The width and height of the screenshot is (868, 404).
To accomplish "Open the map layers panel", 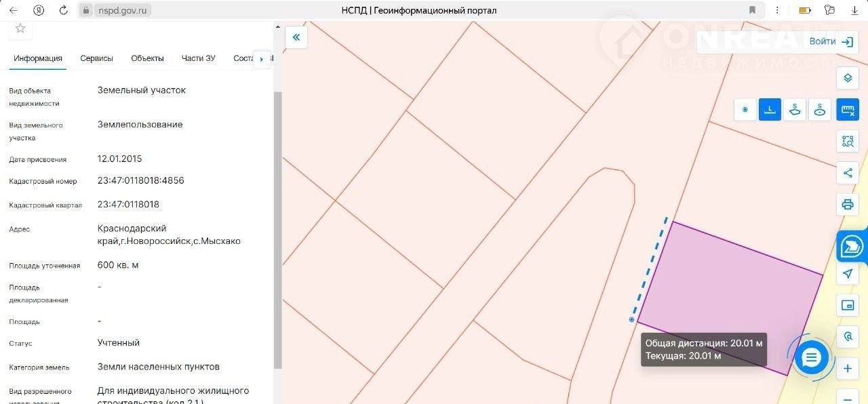I will (847, 78).
